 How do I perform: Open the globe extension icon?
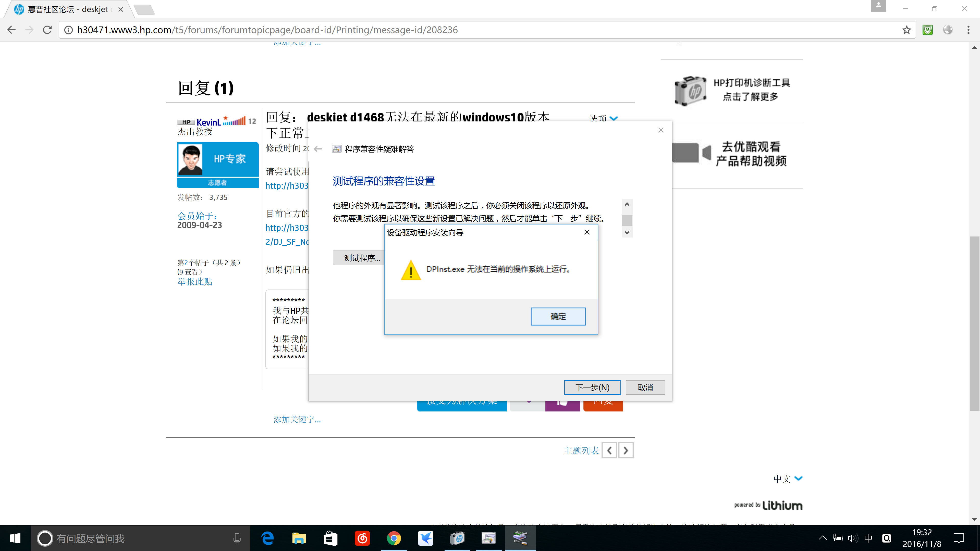coord(948,30)
